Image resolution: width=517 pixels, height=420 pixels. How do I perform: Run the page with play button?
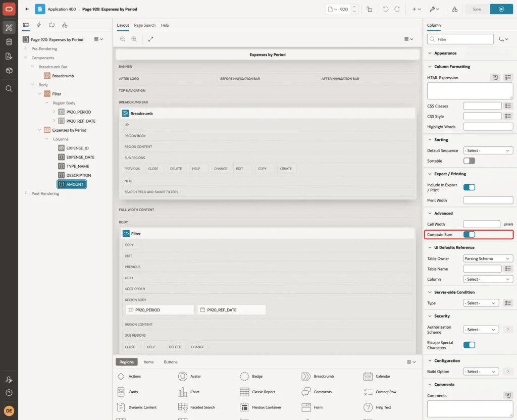click(501, 9)
